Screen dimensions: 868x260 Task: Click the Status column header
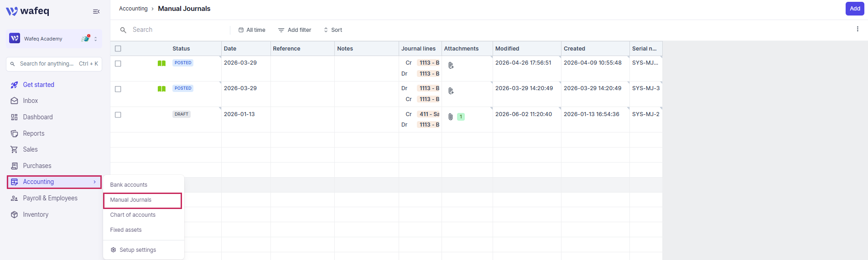click(181, 49)
